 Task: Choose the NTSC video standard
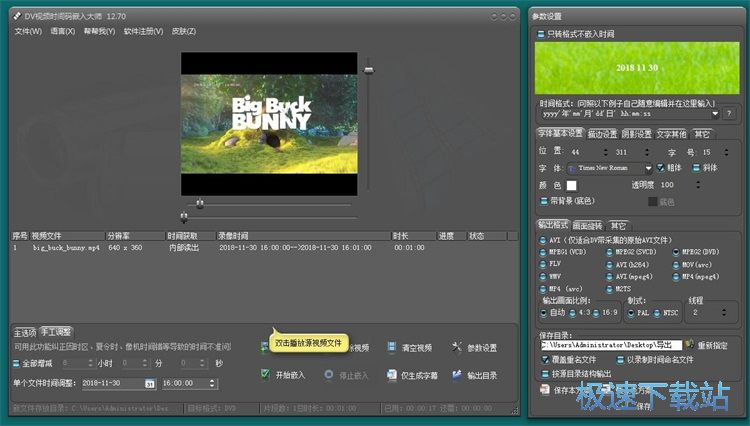click(x=657, y=313)
